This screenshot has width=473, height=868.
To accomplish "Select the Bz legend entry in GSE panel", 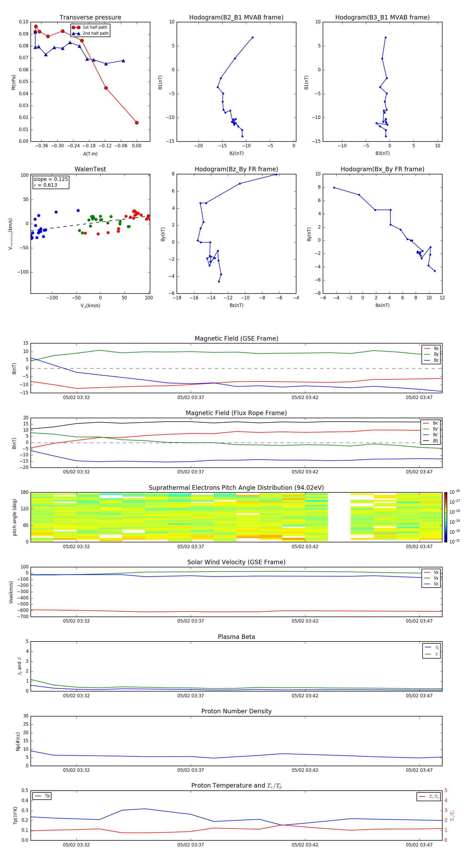I will (431, 360).
